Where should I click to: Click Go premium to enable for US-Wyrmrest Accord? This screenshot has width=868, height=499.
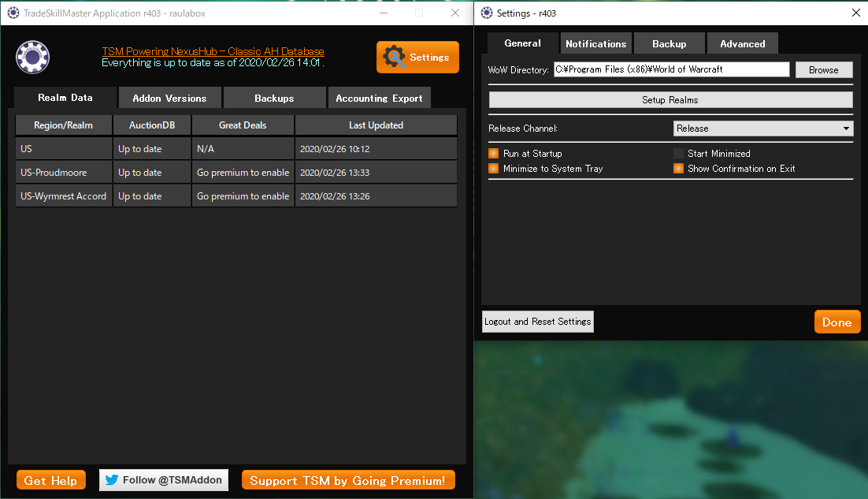coord(243,196)
